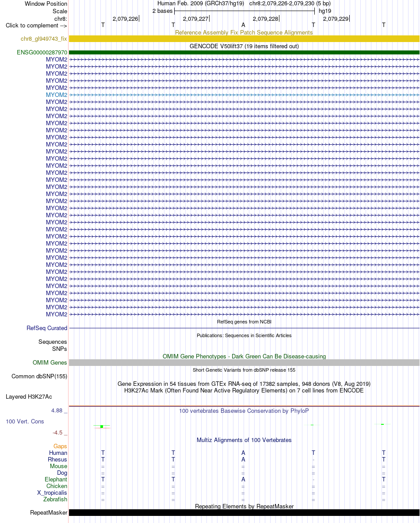The image size is (420, 523).
Task: Click the bright green square in the PhyloP track
Action: pyautogui.click(x=102, y=427)
